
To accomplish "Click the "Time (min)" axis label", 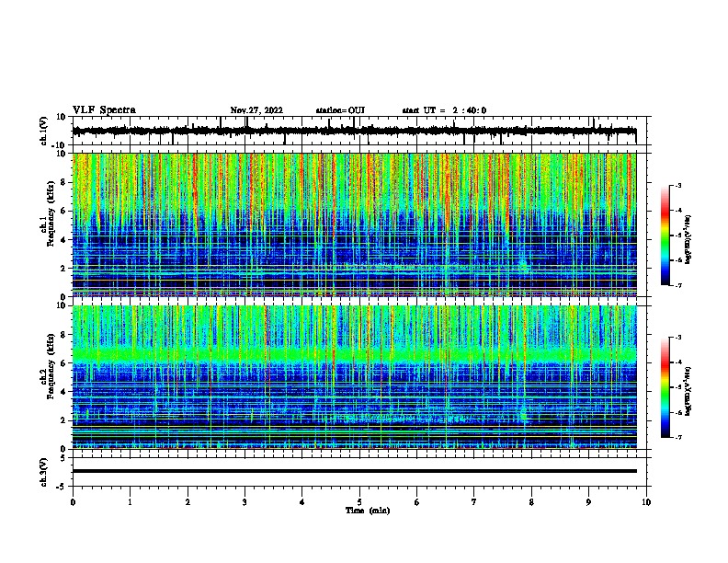I will coord(368,511).
